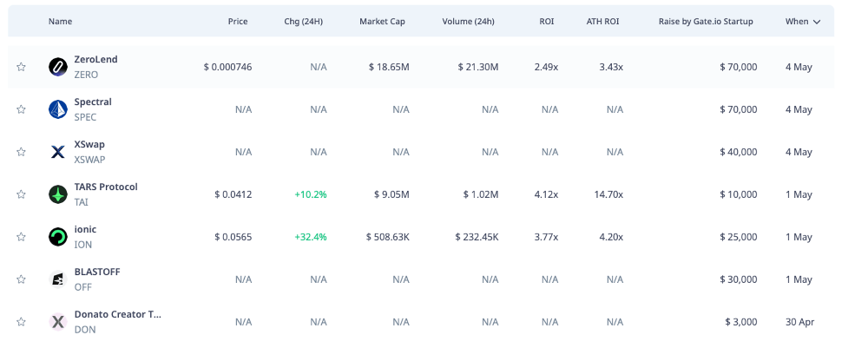Viewport: 868px width, 348px height.
Task: Click the SPEC ticker symbol
Action: [x=85, y=117]
